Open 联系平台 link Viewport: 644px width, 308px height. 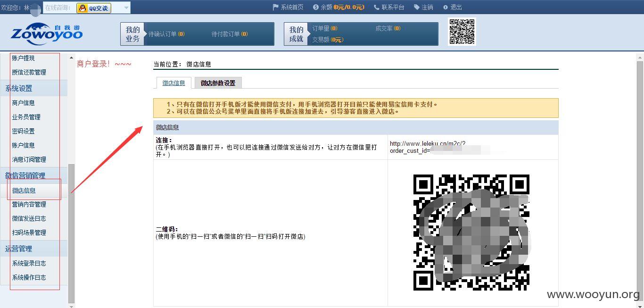point(393,8)
